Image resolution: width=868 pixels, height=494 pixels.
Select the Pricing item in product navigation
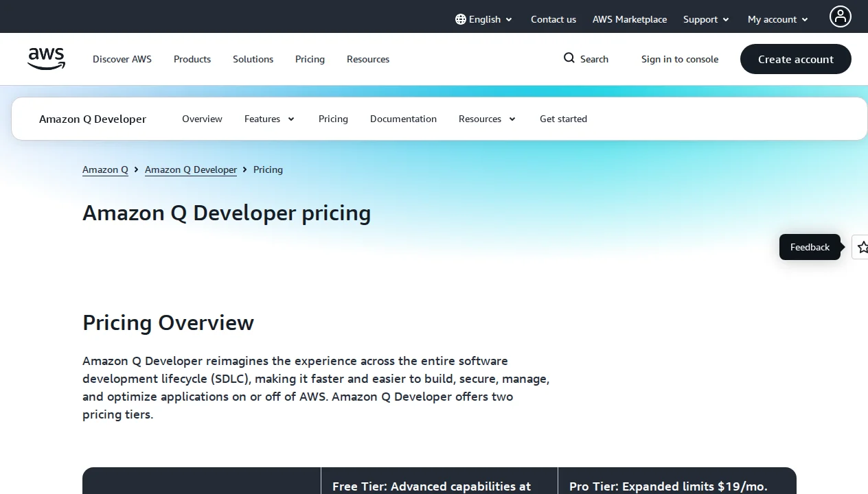333,119
